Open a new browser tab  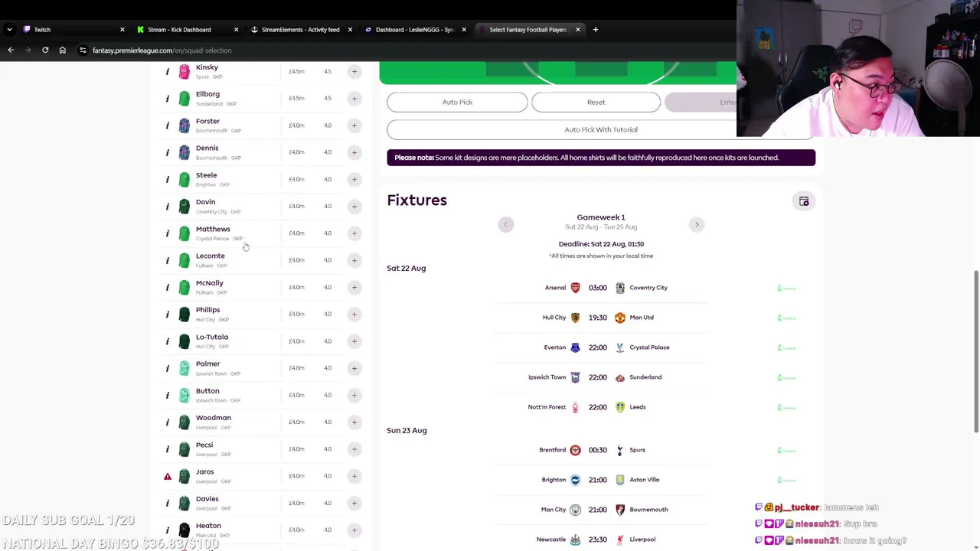pos(595,30)
